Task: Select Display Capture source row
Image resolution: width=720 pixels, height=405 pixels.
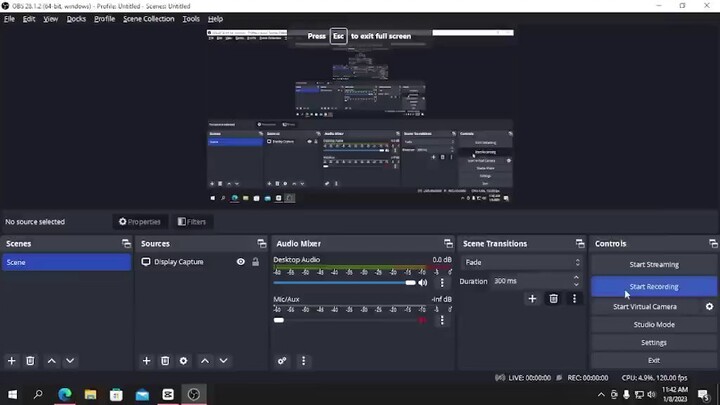Action: point(199,262)
